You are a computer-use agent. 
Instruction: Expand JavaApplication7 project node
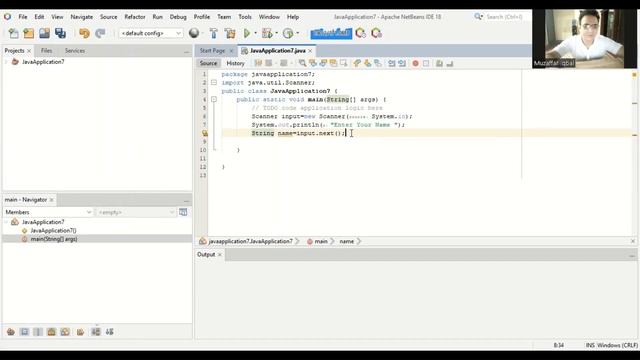point(6,62)
